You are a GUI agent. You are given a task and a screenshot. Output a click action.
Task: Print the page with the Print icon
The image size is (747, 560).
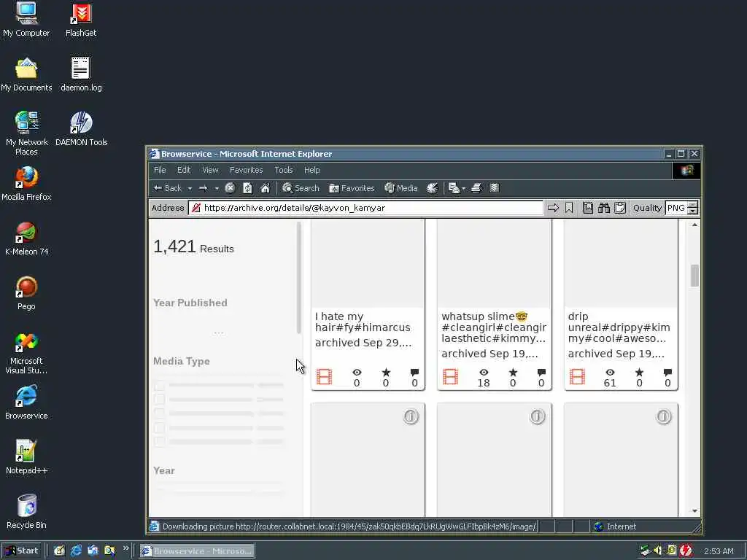[476, 188]
